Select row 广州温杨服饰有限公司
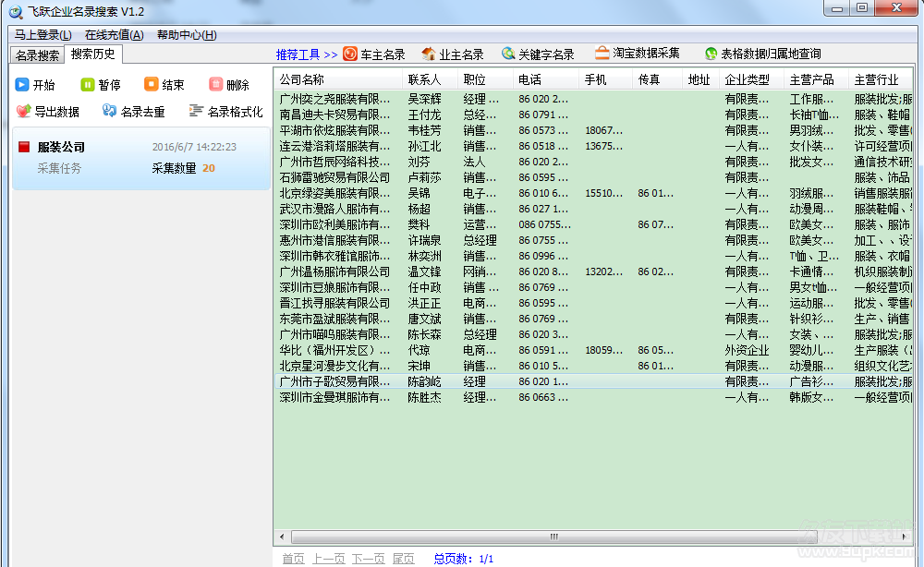 pyautogui.click(x=593, y=271)
